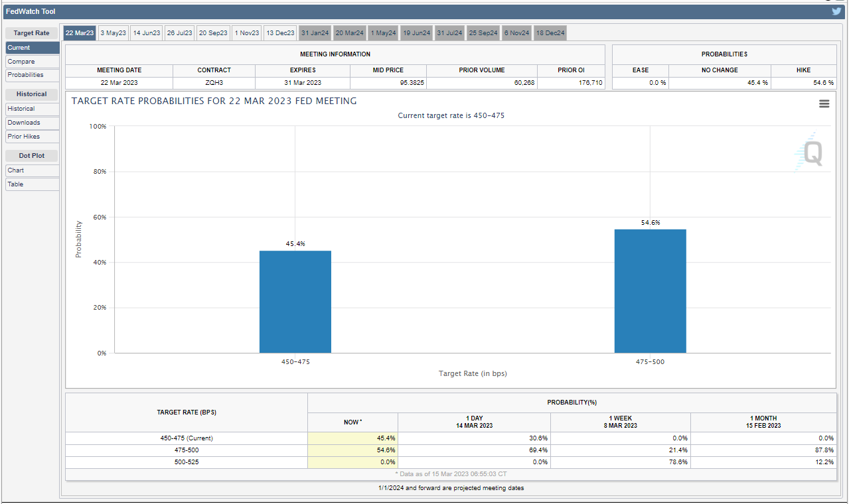Select the 31 Jan24 meeting tab
The image size is (849, 504).
[315, 33]
